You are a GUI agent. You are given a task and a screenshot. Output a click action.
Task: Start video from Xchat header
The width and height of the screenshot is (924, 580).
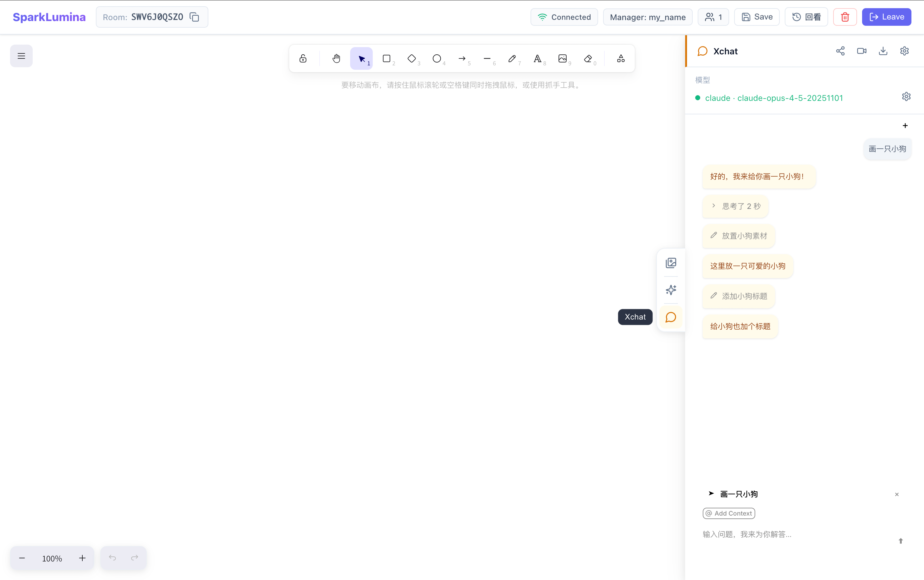click(861, 51)
